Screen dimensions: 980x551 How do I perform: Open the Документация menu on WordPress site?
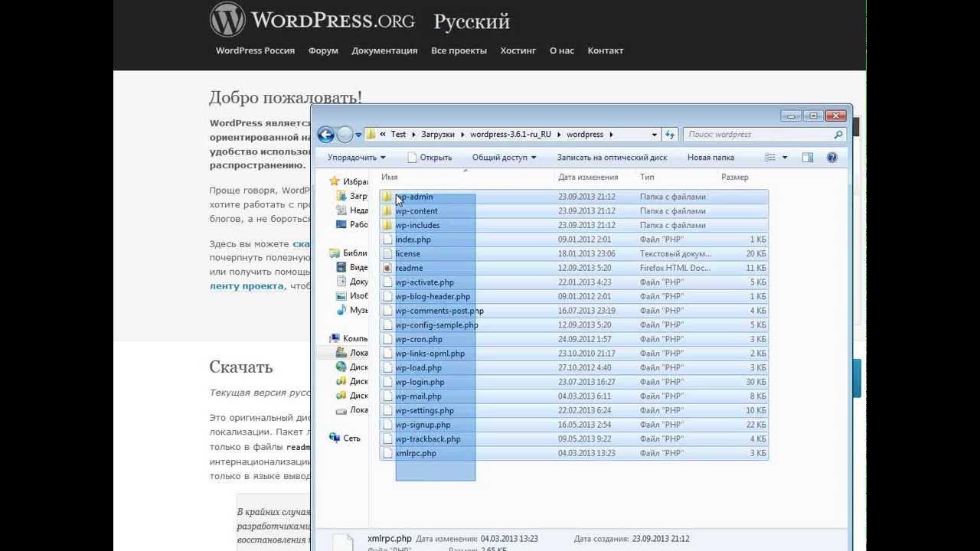click(384, 51)
